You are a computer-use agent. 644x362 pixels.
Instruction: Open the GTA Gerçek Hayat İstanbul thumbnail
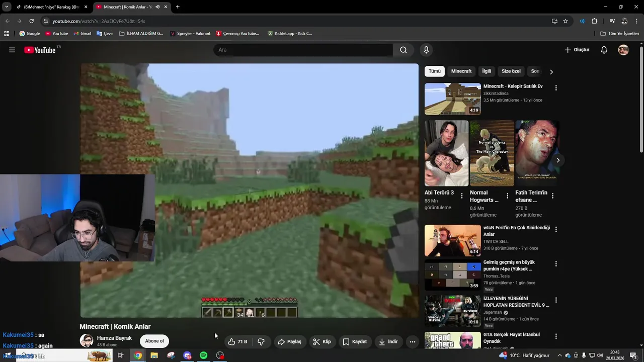pyautogui.click(x=453, y=340)
